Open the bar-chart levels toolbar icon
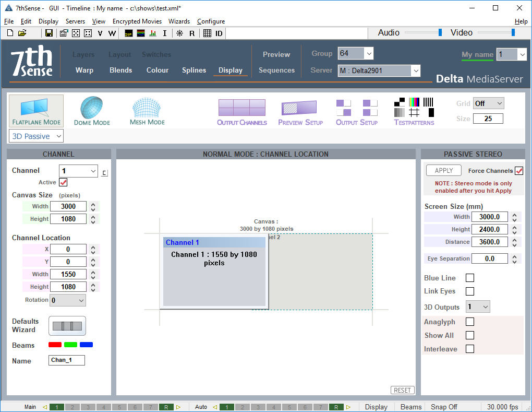 pyautogui.click(x=153, y=33)
